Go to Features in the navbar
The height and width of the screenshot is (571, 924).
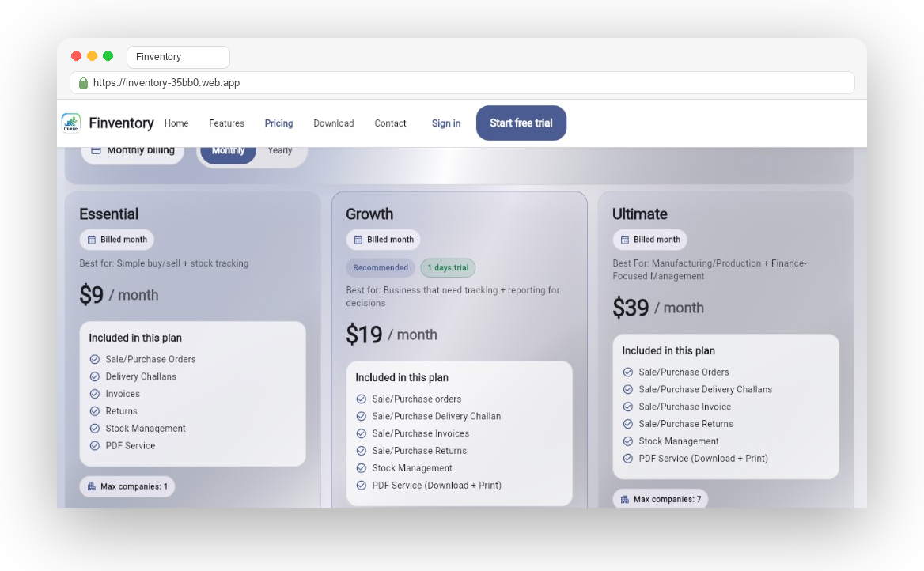pyautogui.click(x=226, y=123)
